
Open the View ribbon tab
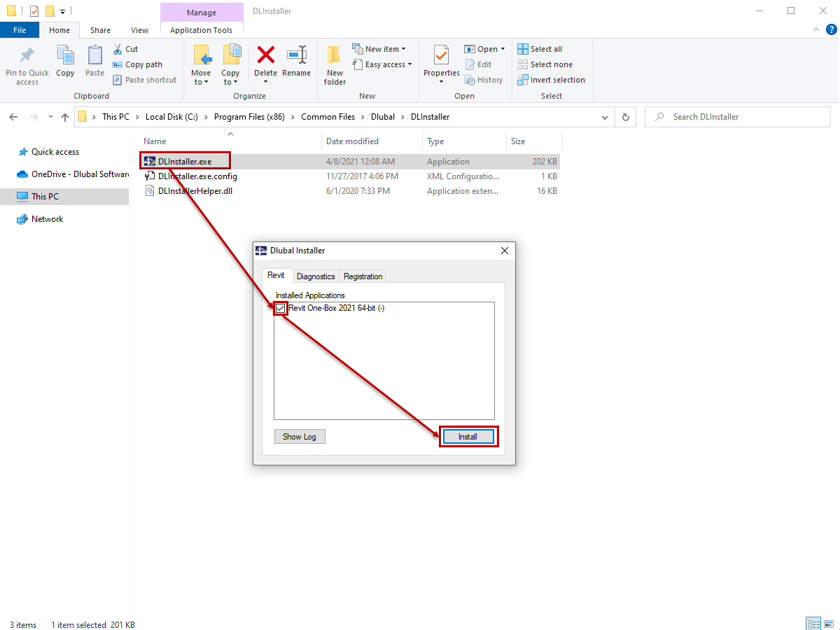click(139, 30)
